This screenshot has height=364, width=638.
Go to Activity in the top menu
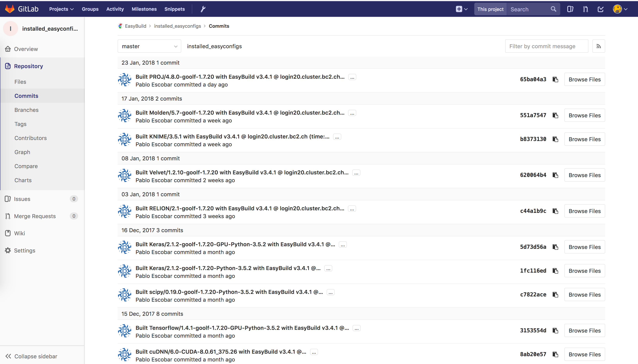tap(115, 9)
